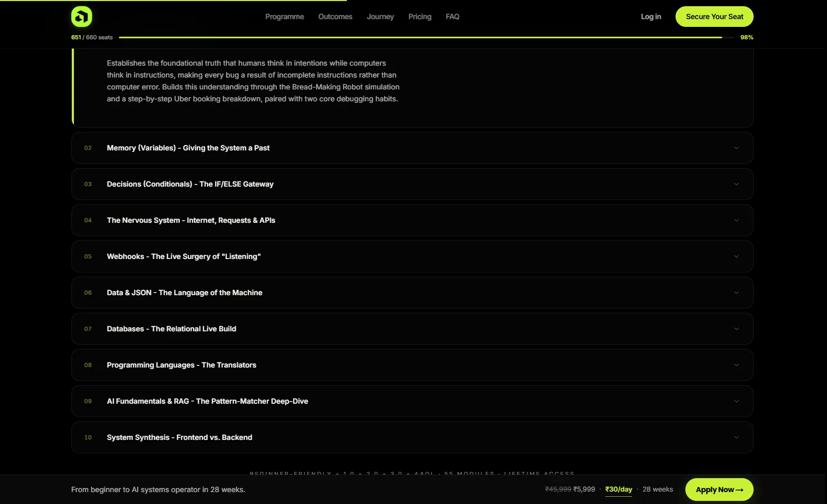The height and width of the screenshot is (504, 827).
Task: Expand module 04 The Nervous System chevron
Action: [737, 220]
